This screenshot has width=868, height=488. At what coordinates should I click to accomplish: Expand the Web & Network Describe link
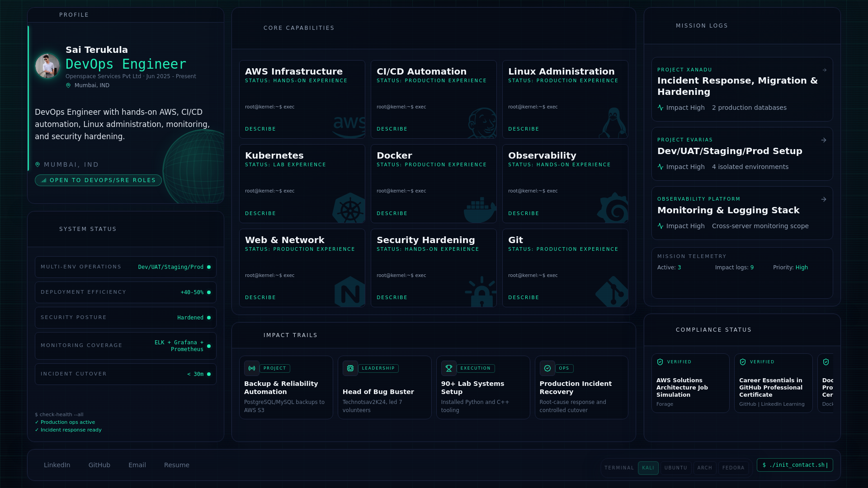coord(260,297)
